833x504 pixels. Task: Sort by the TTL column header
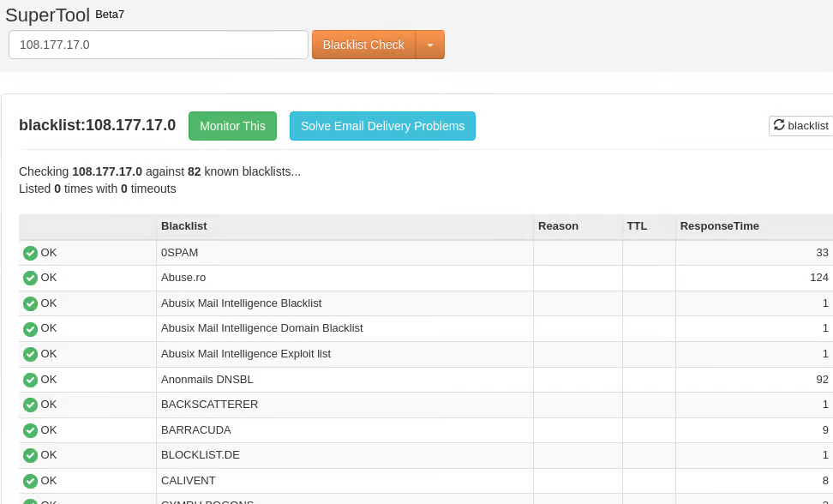[637, 226]
